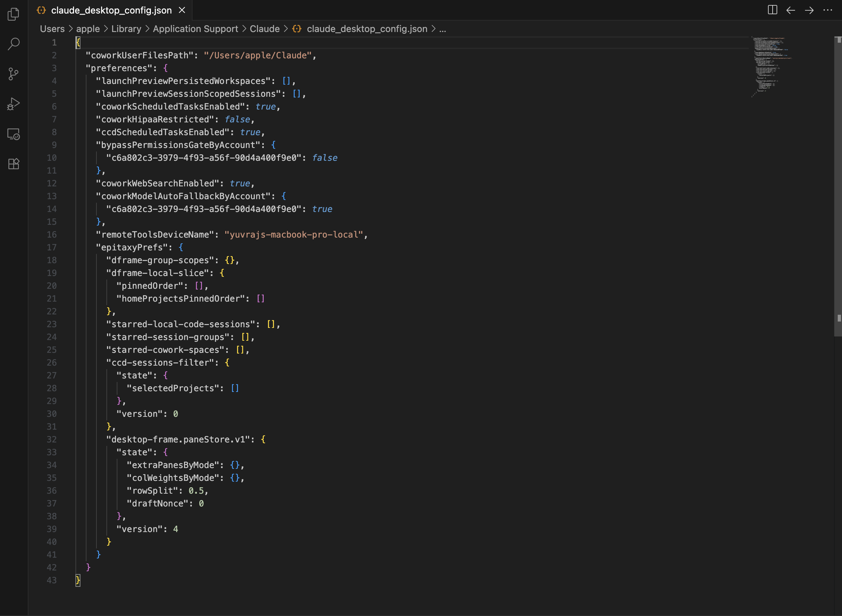Go forward with right arrow icon

(809, 10)
